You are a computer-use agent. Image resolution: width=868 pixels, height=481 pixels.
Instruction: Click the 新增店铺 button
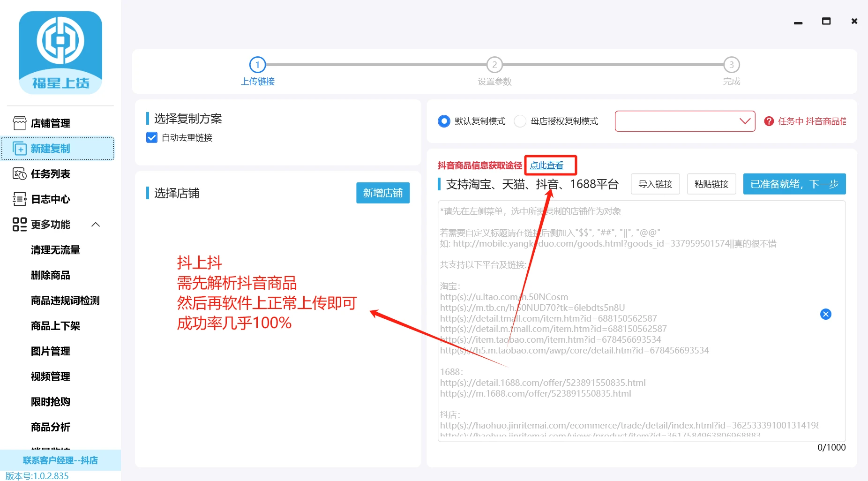tap(383, 193)
